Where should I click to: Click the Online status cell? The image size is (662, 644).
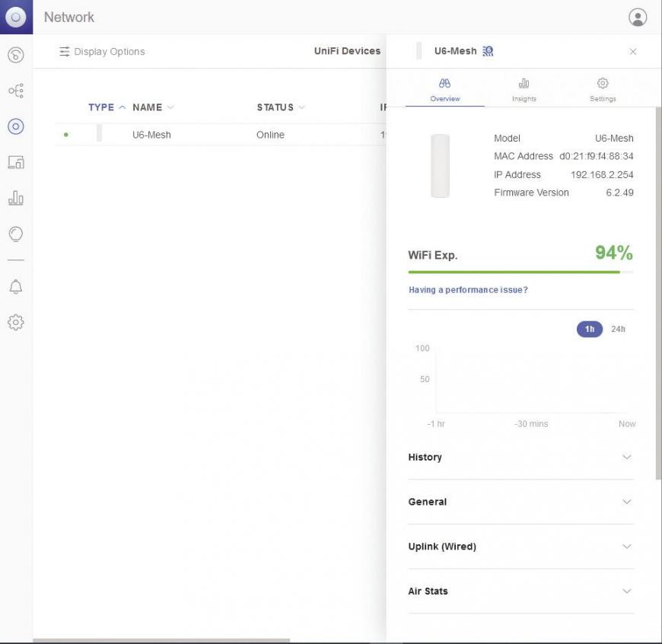tap(270, 135)
